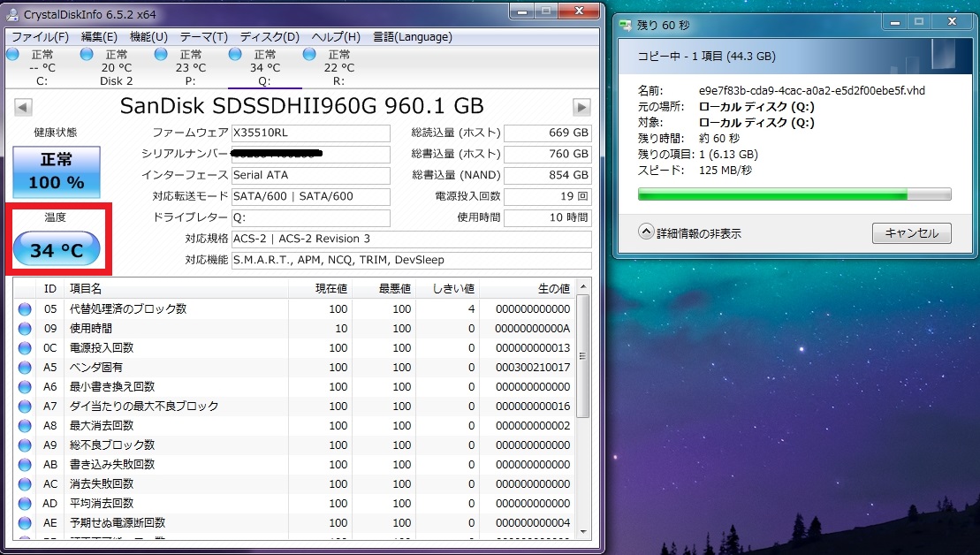Select the P: drive status icon
Screen dimensions: 980x555
pos(161,55)
